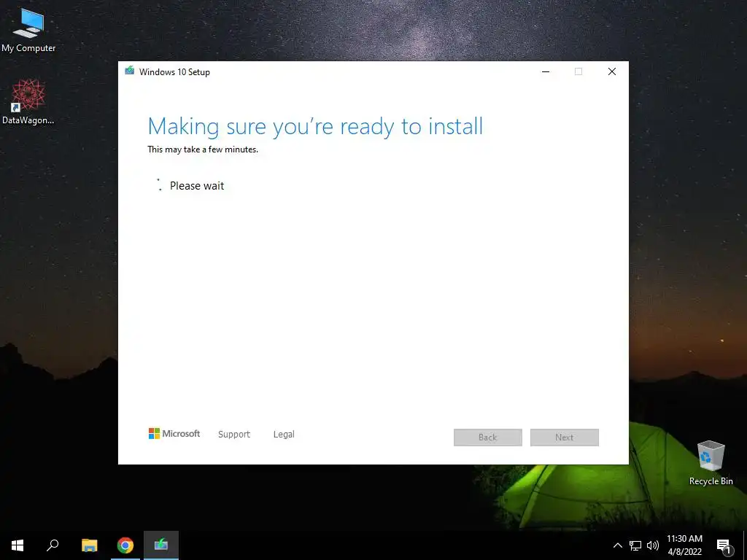Image resolution: width=747 pixels, height=560 pixels.
Task: Click 'Making sure you're ready to install' heading
Action: (x=315, y=127)
